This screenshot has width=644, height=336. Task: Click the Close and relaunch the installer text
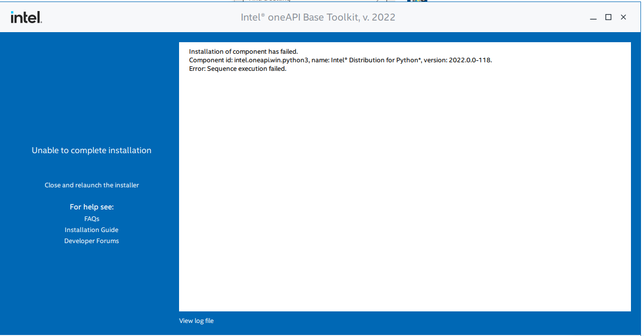pos(92,185)
